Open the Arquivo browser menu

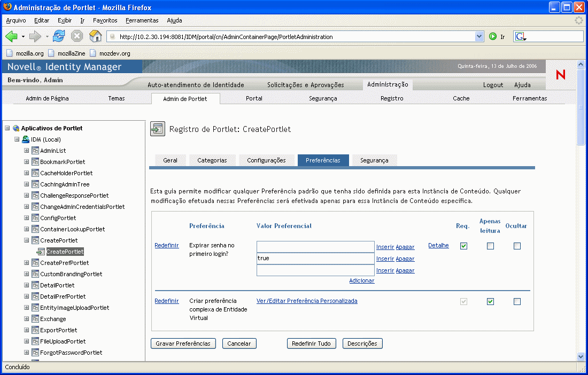pos(16,20)
